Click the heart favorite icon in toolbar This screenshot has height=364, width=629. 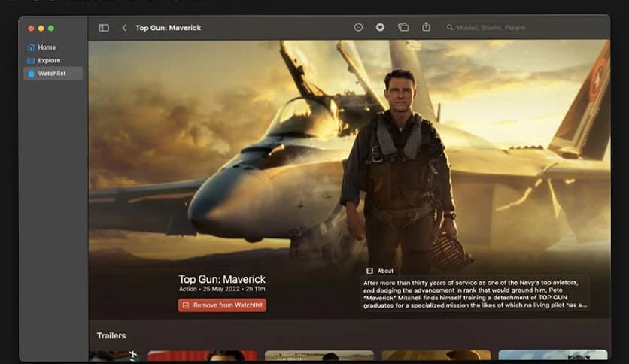click(x=380, y=27)
